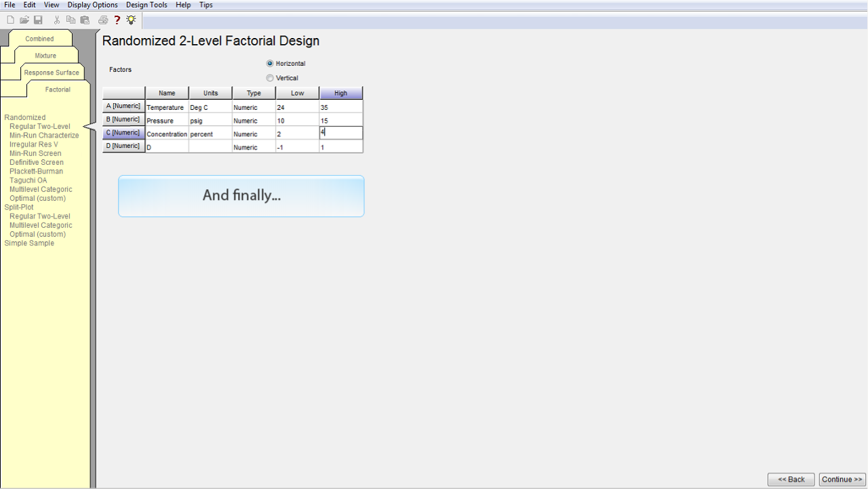
Task: Click Pressure high value 15
Action: 341,121
